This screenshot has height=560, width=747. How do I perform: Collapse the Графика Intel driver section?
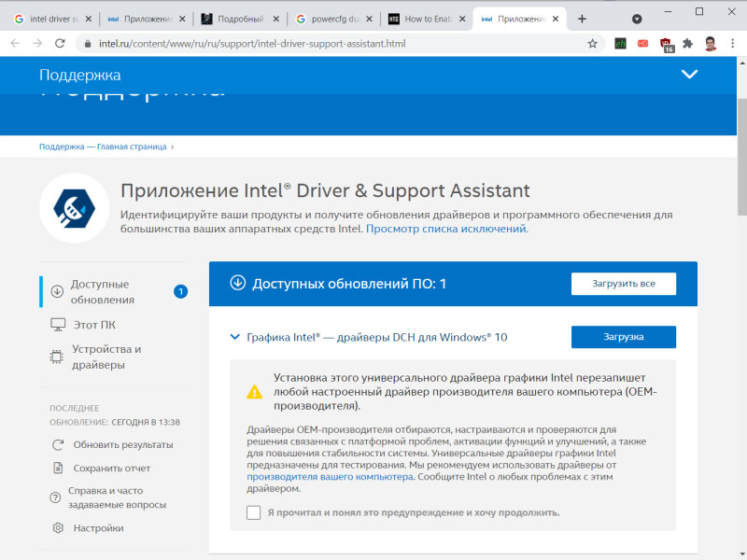235,337
